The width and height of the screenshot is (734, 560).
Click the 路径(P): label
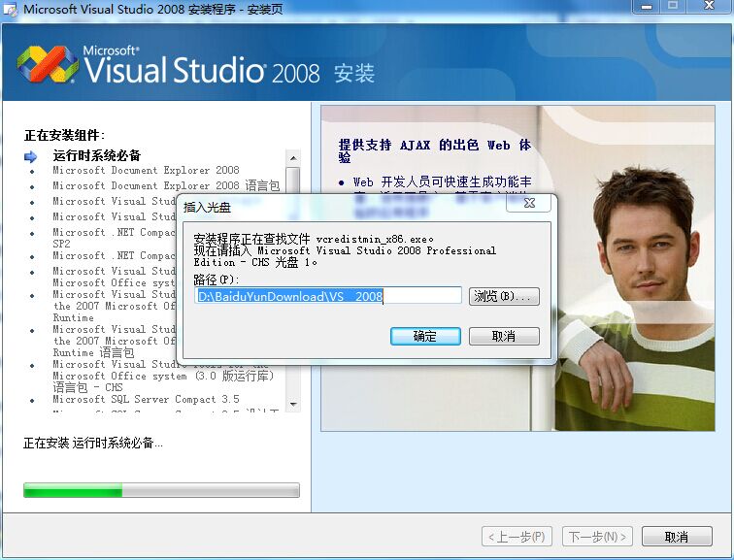pyautogui.click(x=217, y=280)
